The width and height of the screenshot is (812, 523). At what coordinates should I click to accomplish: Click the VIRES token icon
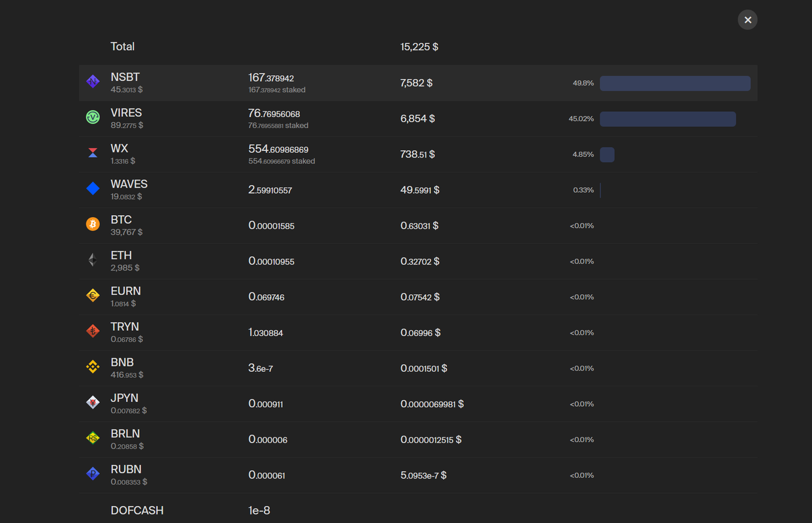coord(93,117)
